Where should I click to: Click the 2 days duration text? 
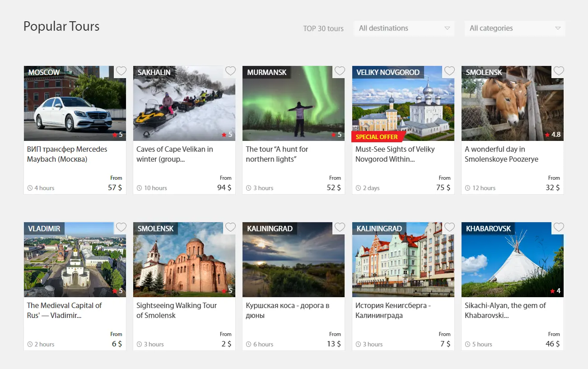click(371, 188)
